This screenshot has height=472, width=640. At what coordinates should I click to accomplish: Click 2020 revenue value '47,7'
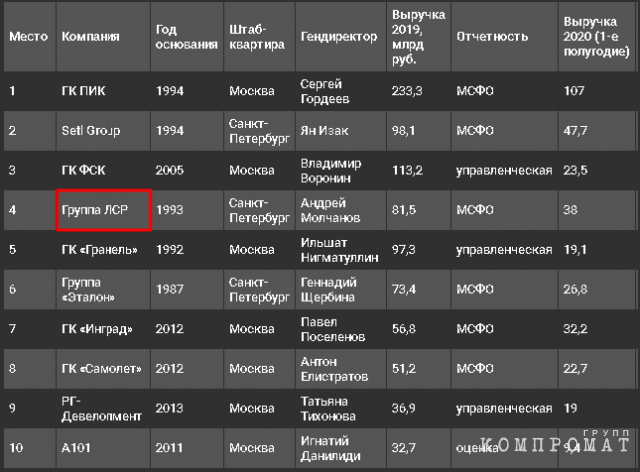coord(576,131)
